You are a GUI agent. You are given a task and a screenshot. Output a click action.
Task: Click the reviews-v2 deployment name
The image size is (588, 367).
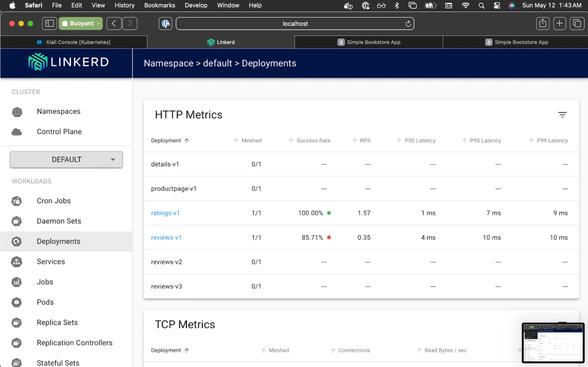pos(166,262)
